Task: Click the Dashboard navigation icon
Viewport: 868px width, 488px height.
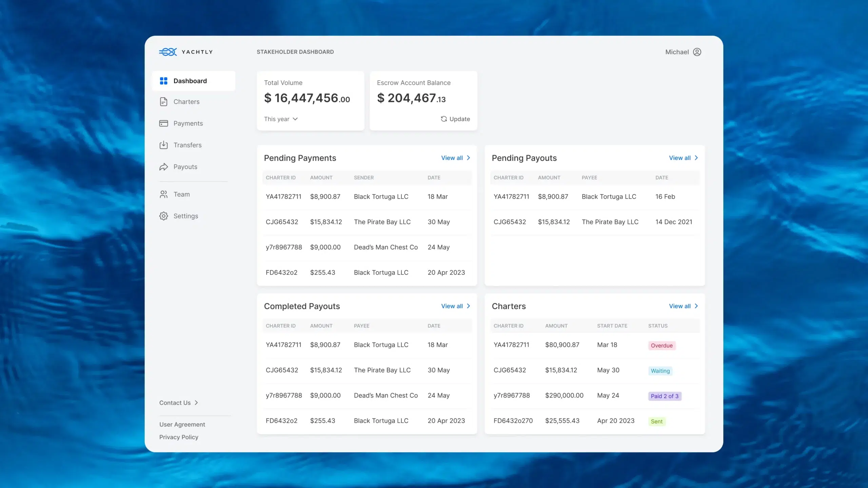Action: tap(164, 80)
